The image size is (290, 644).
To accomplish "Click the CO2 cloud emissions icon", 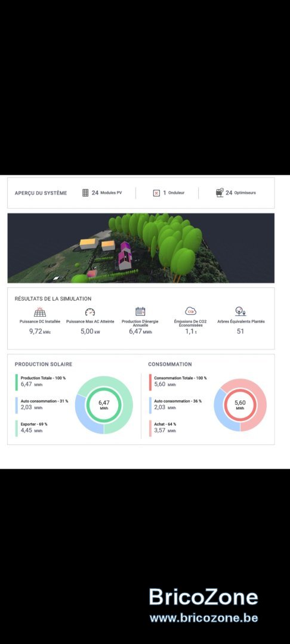I will [190, 311].
